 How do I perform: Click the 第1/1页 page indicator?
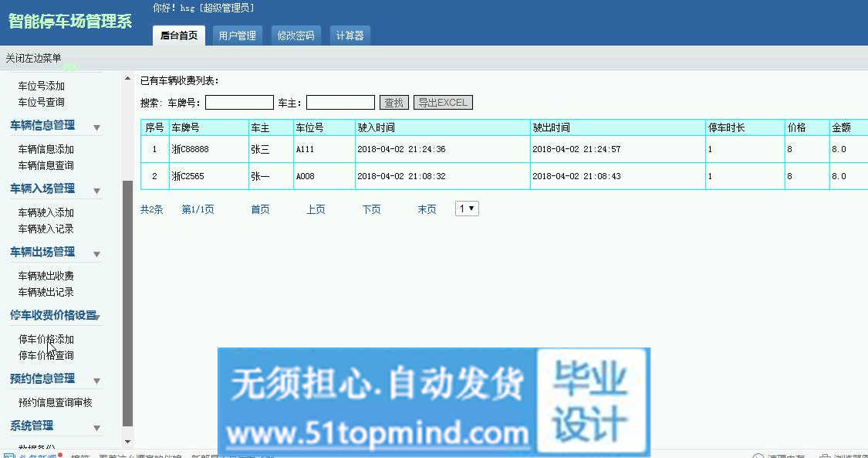click(198, 209)
